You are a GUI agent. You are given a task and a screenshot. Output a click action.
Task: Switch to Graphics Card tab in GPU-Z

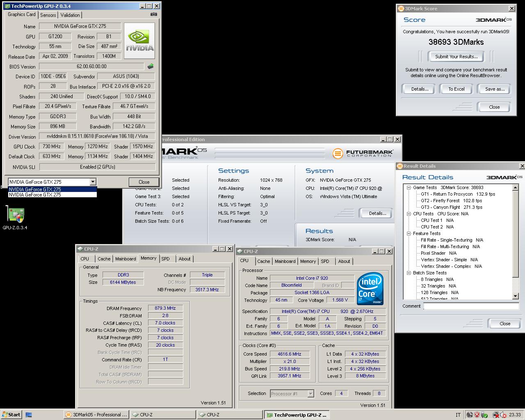pos(22,14)
